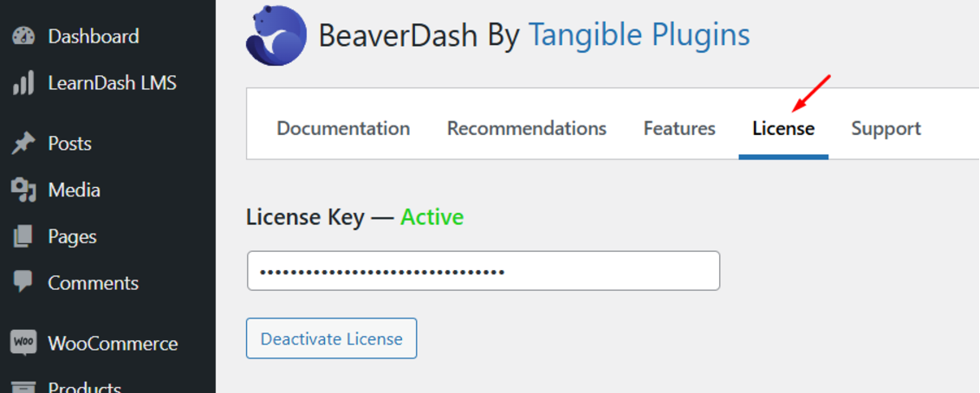Open the Documentation tab

343,129
